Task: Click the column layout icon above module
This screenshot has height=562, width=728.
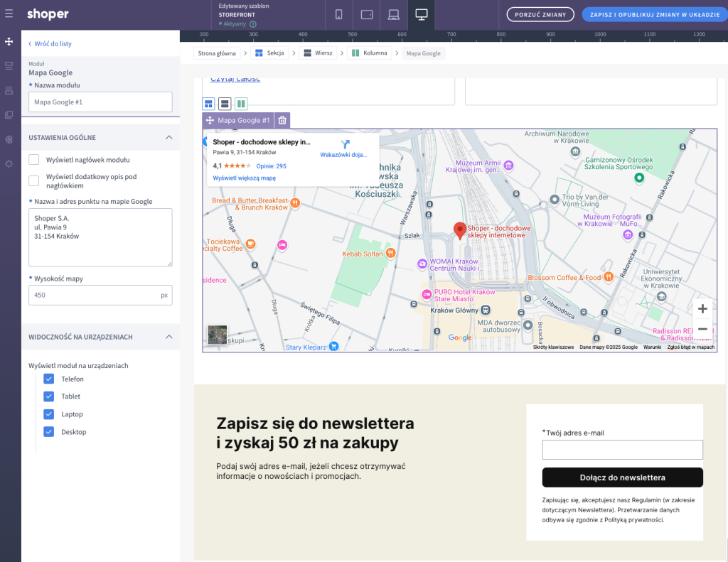Action: [x=241, y=104]
